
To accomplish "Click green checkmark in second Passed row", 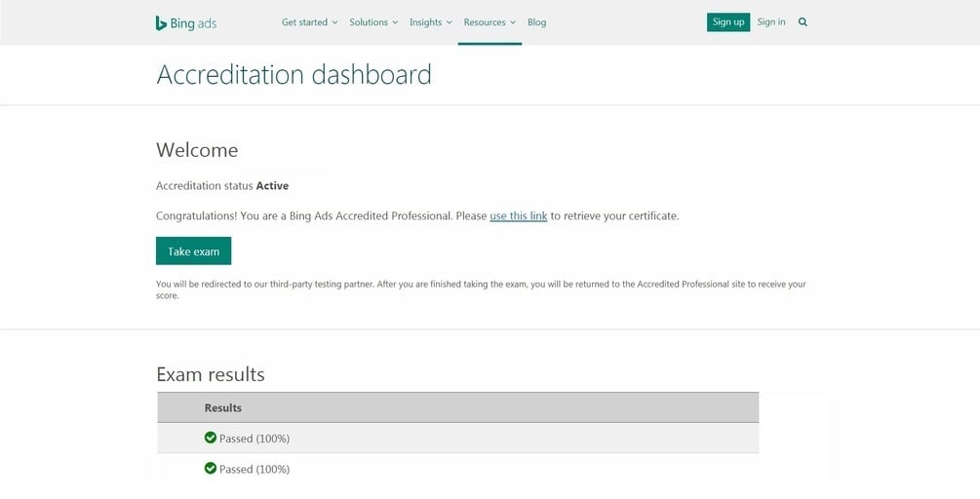I will tap(210, 469).
